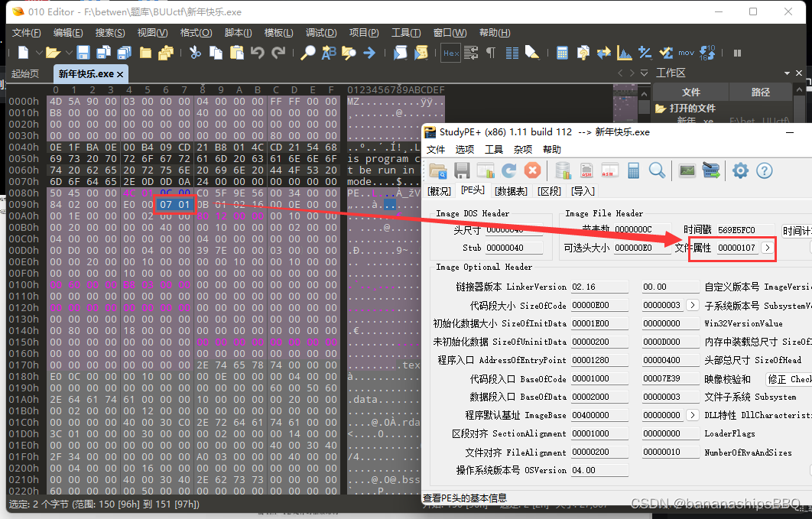Screen dimensions: 812x519
Task: Click the Save All toolbar icon
Action: 125,52
